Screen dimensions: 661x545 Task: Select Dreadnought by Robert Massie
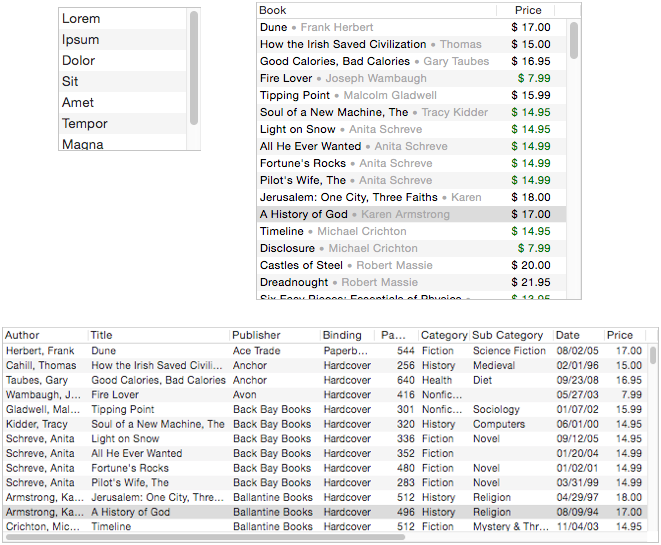(x=411, y=282)
